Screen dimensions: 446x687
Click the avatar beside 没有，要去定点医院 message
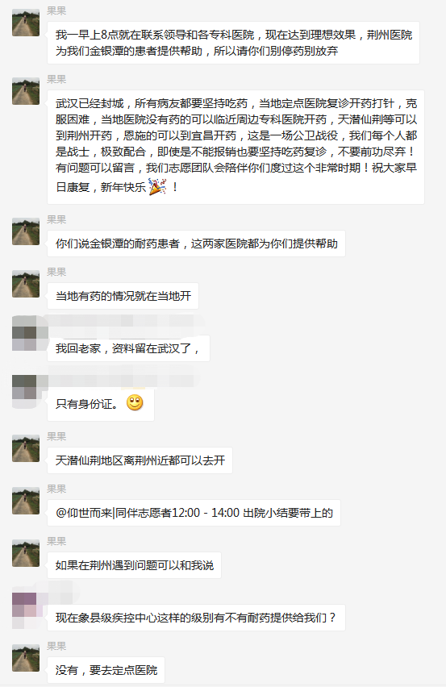point(25,658)
